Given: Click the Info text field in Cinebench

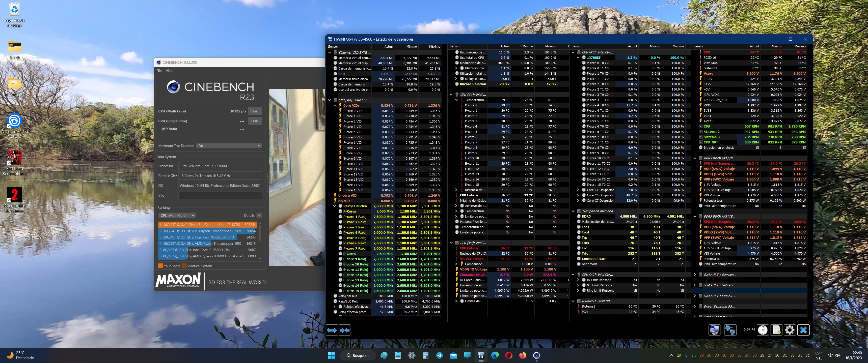Looking at the screenshot, I should [220, 195].
